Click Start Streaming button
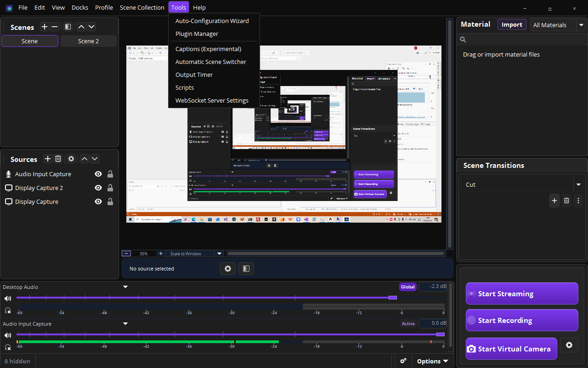Viewport: 588px width, 368px height. 522,293
